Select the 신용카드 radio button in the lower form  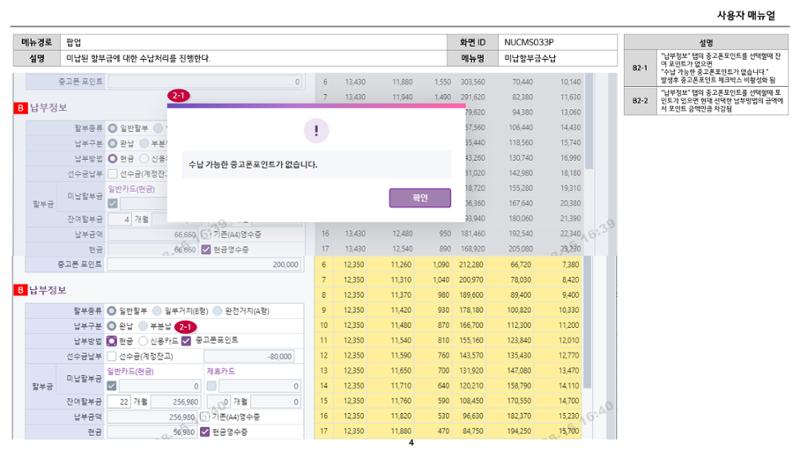143,341
